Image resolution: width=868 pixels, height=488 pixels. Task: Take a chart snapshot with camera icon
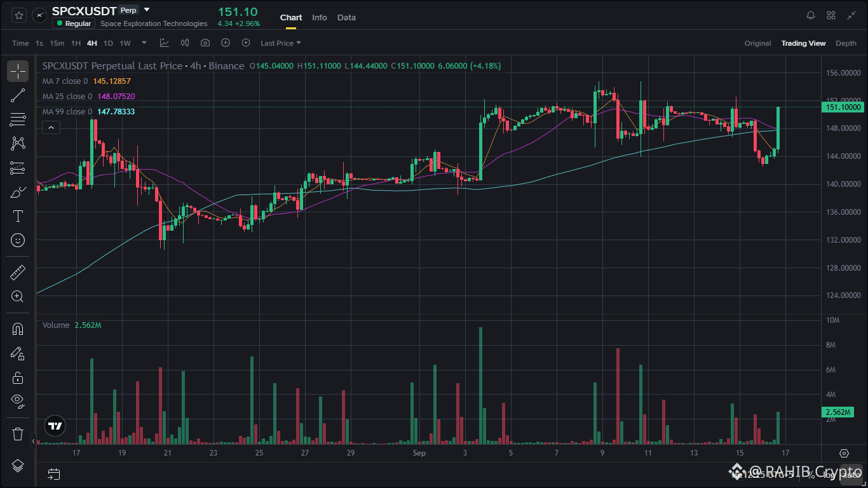pos(205,43)
